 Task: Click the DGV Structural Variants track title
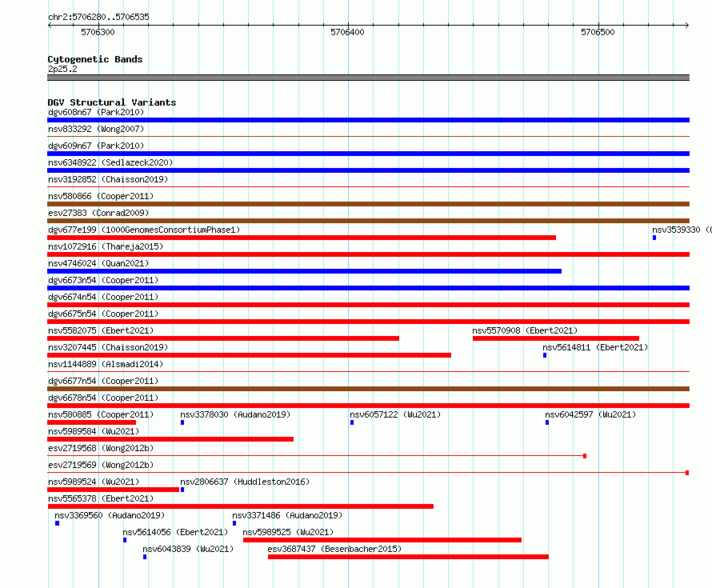coord(112,102)
